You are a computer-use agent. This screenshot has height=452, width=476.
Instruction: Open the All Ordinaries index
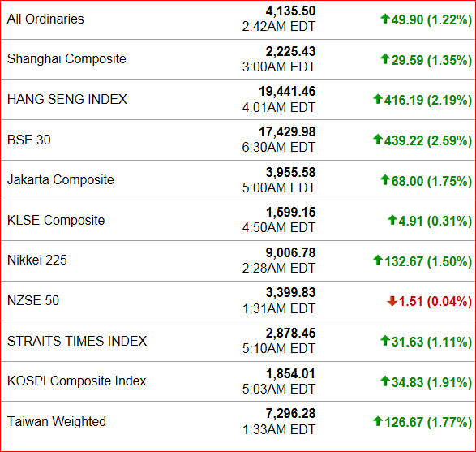tap(45, 19)
